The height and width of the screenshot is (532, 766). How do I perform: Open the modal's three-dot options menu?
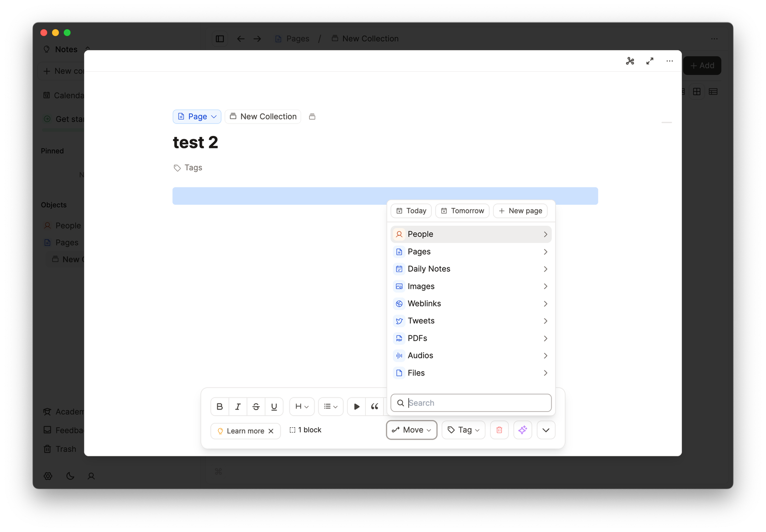pos(669,61)
